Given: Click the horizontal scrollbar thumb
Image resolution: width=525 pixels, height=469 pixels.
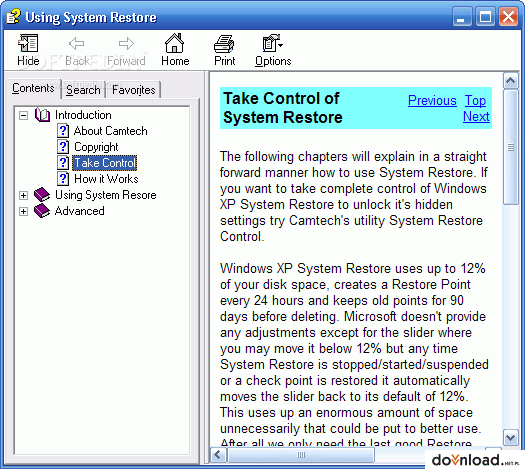Looking at the screenshot, I should (x=301, y=455).
